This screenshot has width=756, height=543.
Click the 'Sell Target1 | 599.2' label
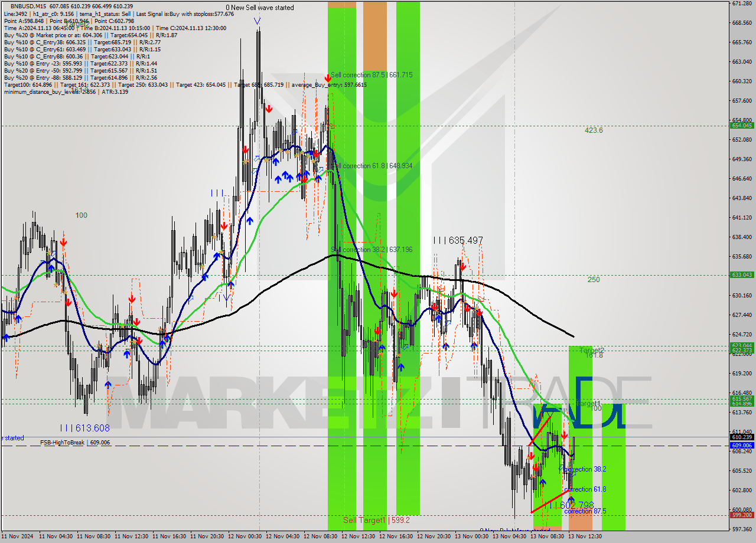(x=376, y=520)
